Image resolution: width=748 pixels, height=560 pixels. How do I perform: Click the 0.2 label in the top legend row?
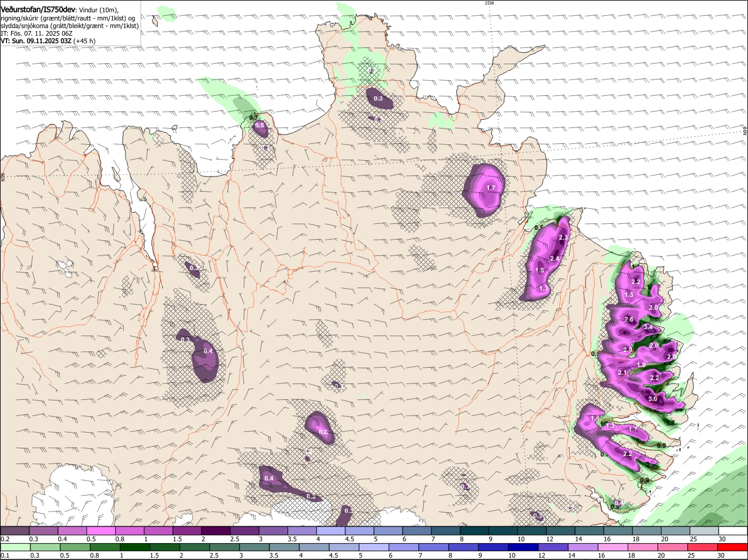tap(5, 539)
